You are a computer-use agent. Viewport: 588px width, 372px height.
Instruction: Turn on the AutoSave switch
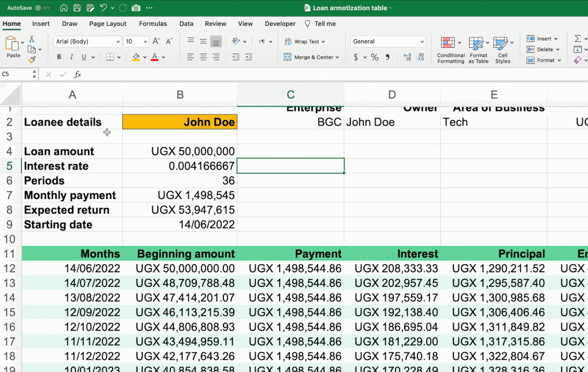(44, 8)
